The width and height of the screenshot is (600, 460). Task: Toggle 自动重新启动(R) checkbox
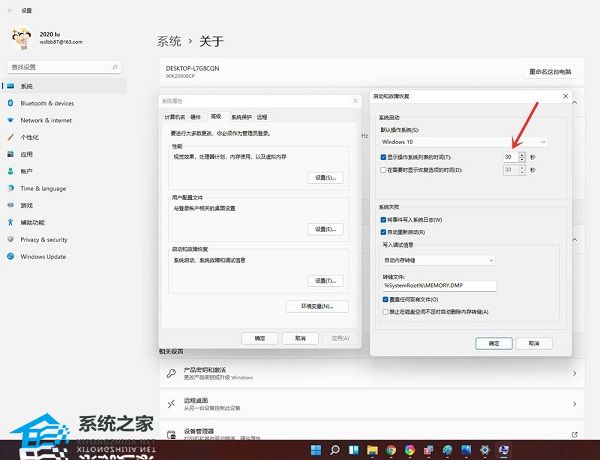(x=383, y=232)
